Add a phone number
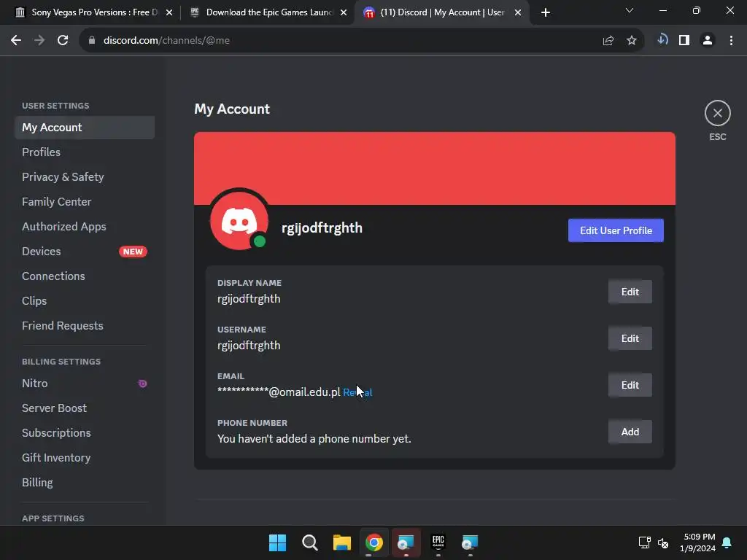Image resolution: width=747 pixels, height=560 pixels. (x=630, y=432)
